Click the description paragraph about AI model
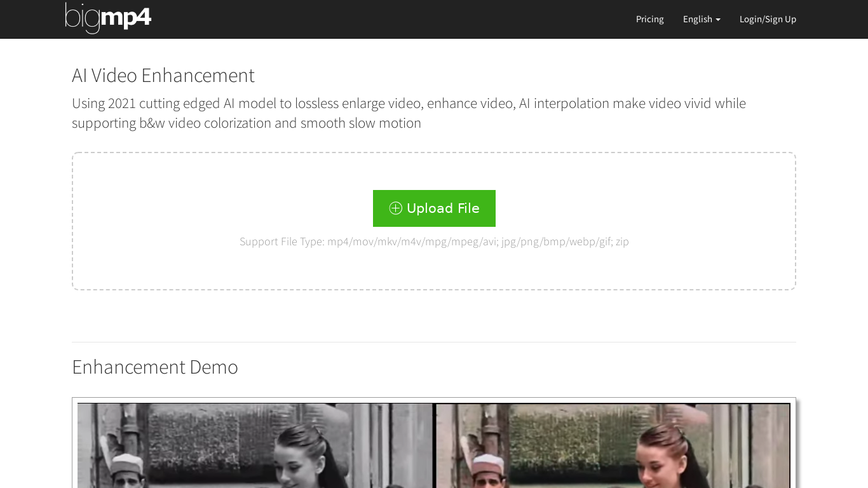The height and width of the screenshot is (488, 868). coord(409,113)
